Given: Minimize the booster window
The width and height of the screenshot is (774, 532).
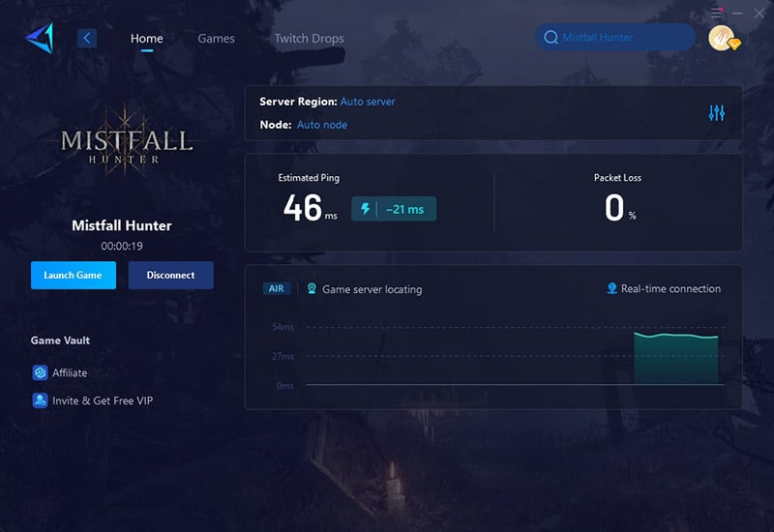Looking at the screenshot, I should pyautogui.click(x=737, y=14).
